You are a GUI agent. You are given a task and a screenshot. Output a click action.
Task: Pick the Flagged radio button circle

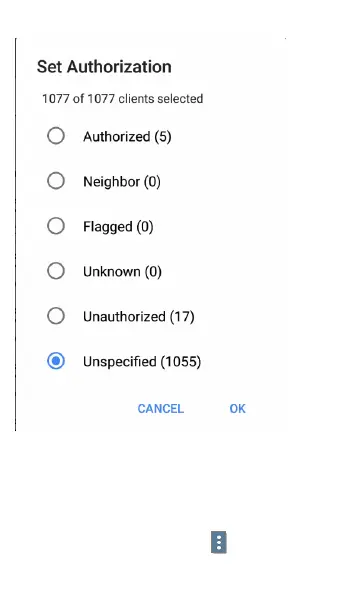pyautogui.click(x=56, y=226)
